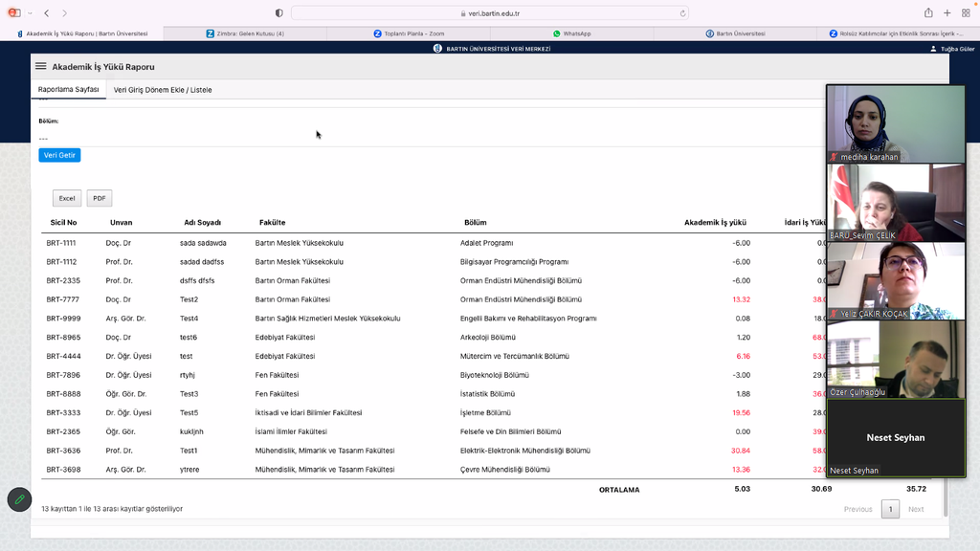The width and height of the screenshot is (980, 551).
Task: Sort table by Akademik İş yükü column header
Action: pyautogui.click(x=715, y=222)
